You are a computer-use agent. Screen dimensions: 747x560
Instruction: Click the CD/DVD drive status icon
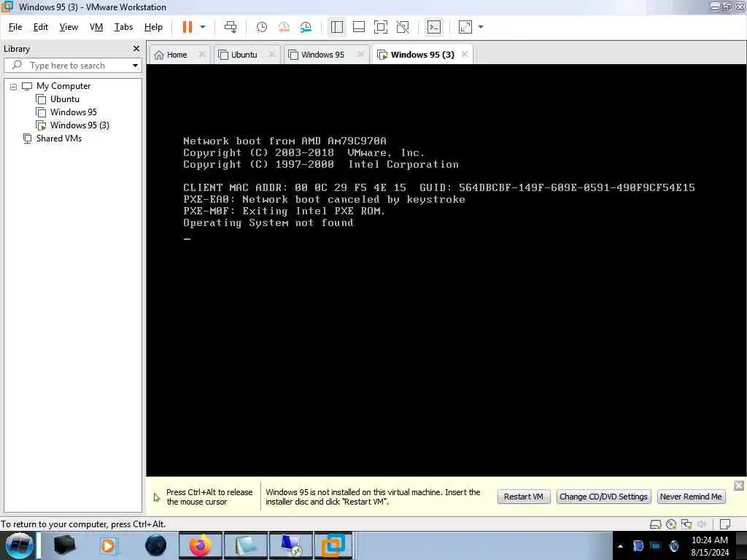pyautogui.click(x=671, y=524)
